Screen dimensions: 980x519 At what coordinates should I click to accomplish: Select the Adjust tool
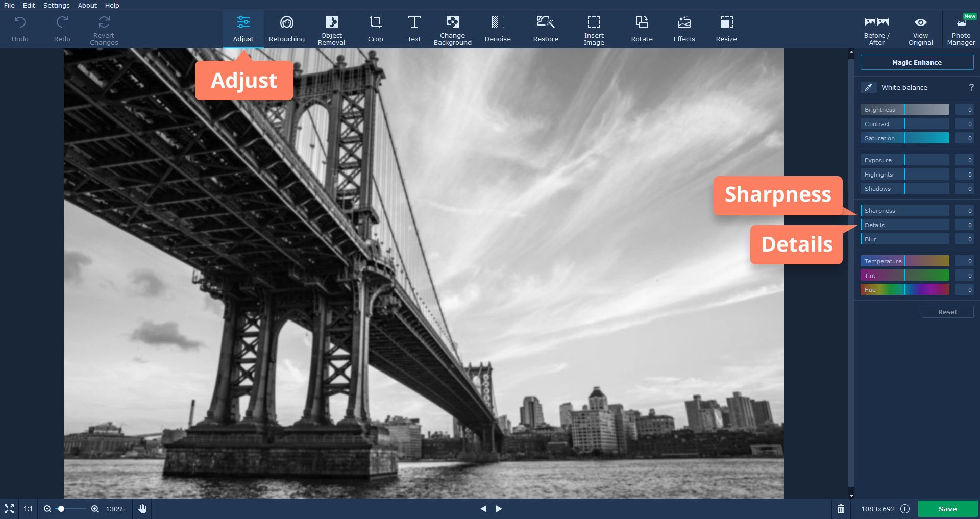tap(243, 29)
